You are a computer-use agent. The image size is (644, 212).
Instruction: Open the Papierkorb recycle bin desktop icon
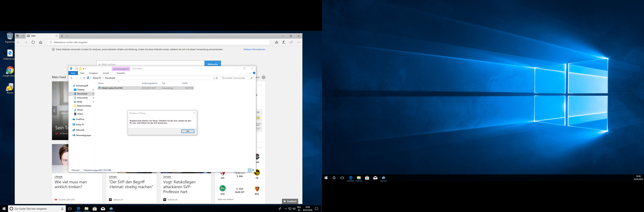(x=10, y=38)
